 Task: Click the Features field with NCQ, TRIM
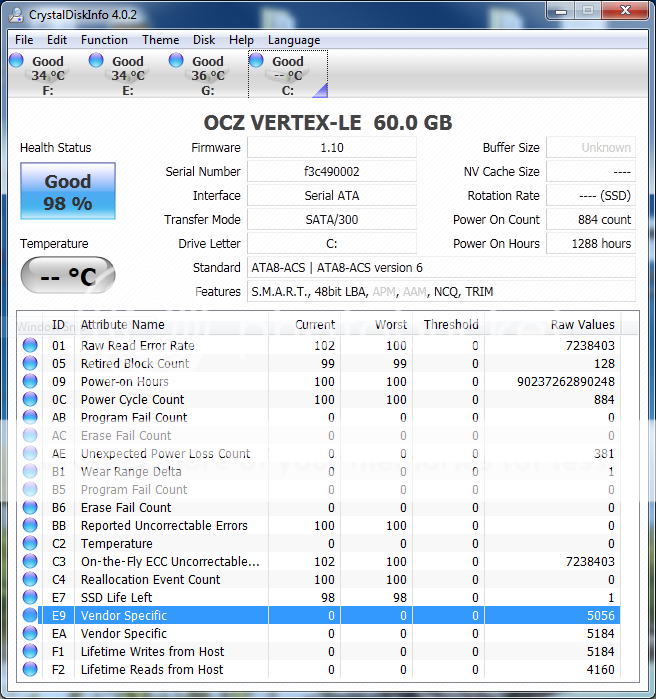coord(442,292)
